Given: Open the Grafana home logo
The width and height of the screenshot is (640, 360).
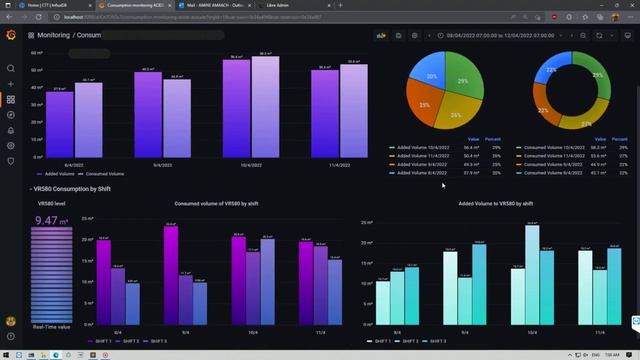Looking at the screenshot, I should point(11,35).
